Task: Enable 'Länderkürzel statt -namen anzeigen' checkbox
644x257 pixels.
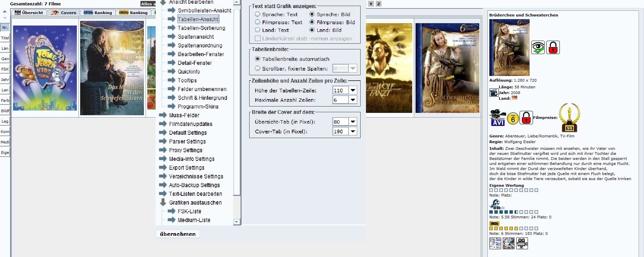Action: 258,39
